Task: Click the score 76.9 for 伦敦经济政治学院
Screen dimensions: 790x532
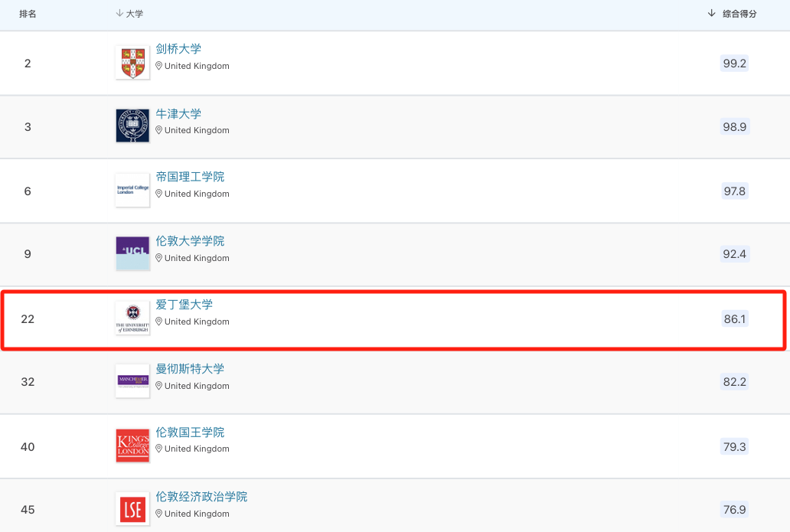Action: pos(735,510)
